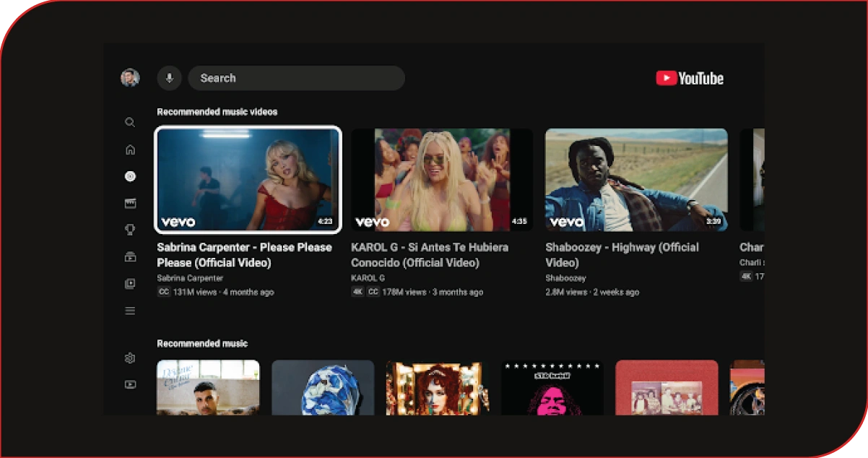Select the pink face album cover thumbnail
Screen dimensions: 868x458
click(552, 387)
